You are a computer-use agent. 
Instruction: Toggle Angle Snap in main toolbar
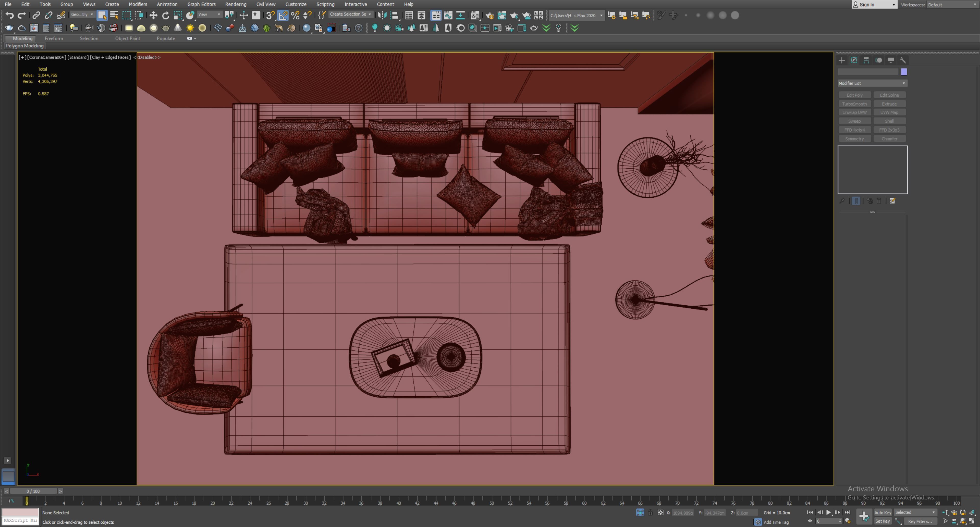click(x=283, y=15)
